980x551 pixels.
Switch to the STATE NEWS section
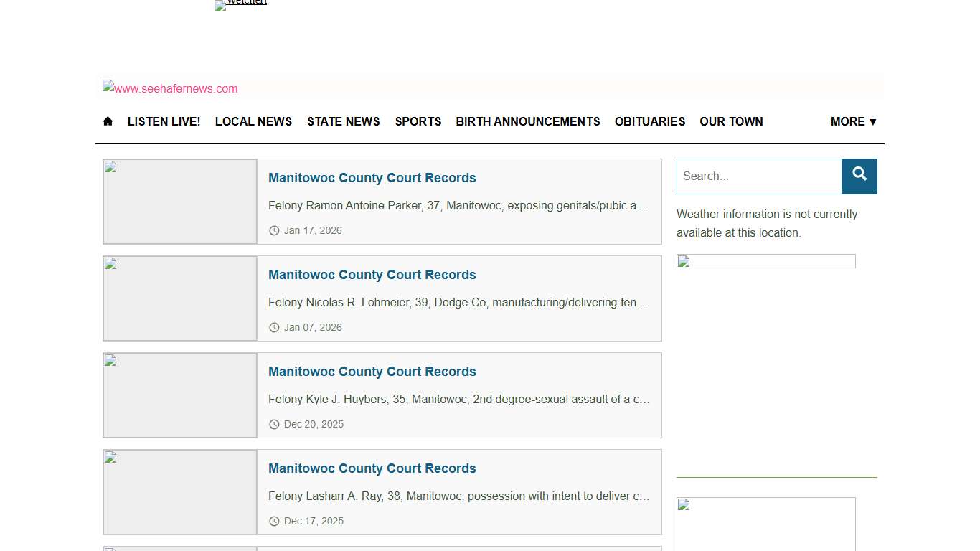(x=344, y=121)
